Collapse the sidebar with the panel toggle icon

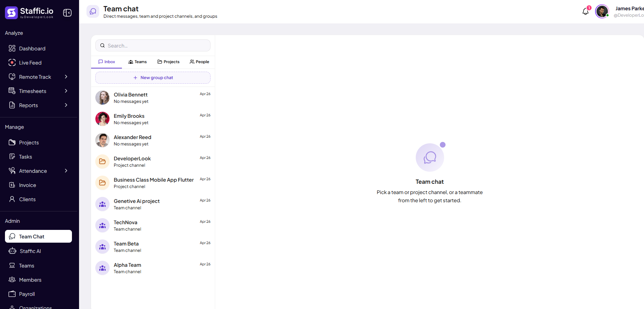click(67, 13)
